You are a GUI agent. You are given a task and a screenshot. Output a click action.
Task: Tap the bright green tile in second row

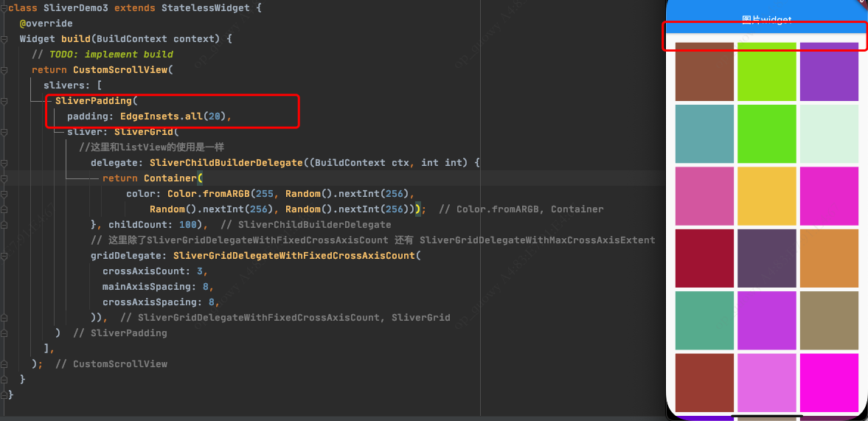[x=767, y=134]
